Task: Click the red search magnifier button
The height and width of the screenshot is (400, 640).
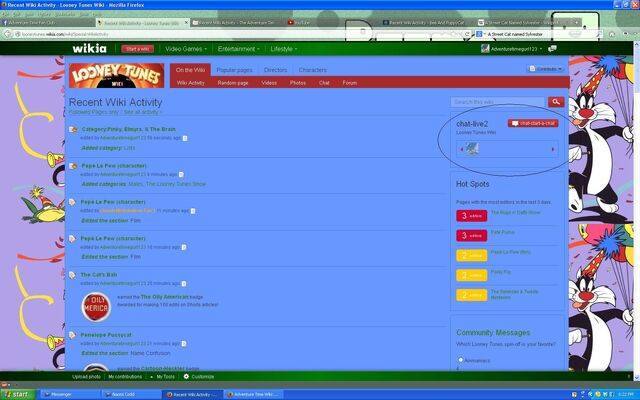Action: tap(556, 102)
